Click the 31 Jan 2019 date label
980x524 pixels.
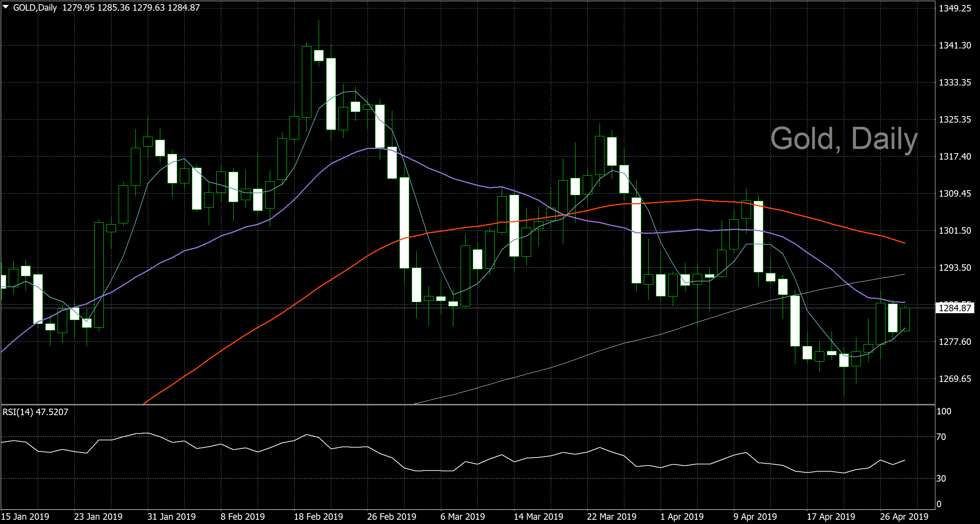point(172,517)
